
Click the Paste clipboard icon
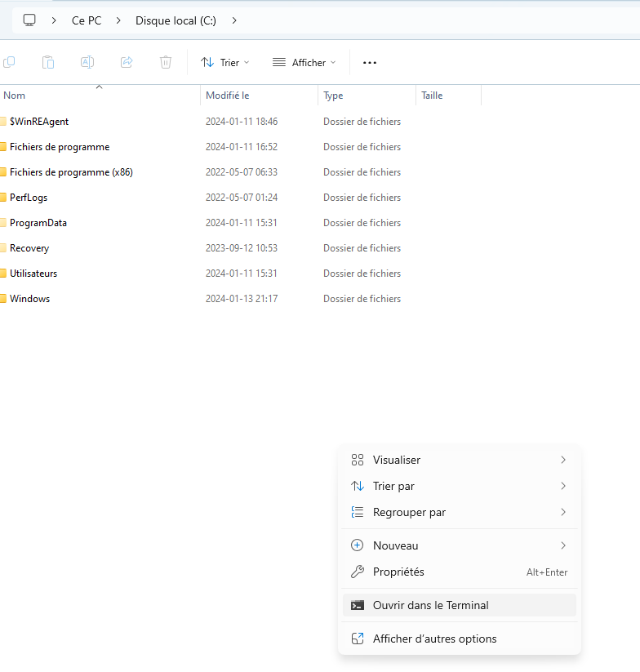[48, 62]
